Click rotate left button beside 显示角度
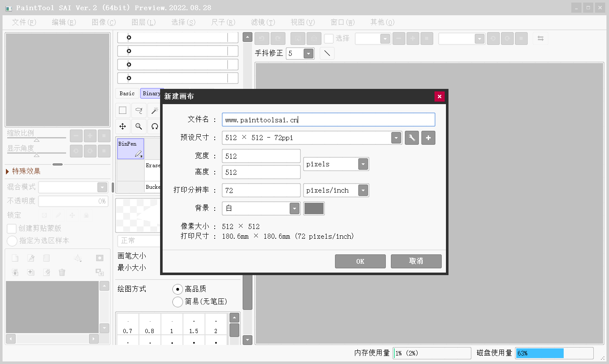The image size is (609, 364). point(76,151)
